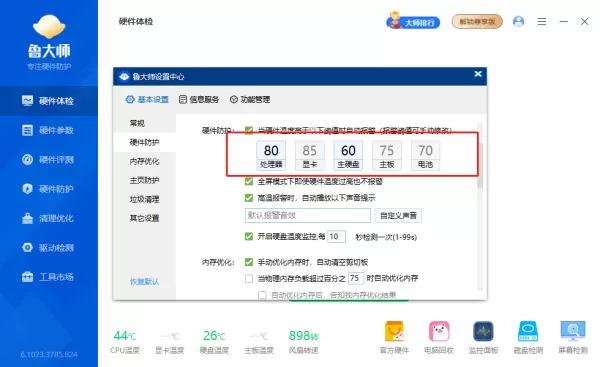Click the memory load percentage field 75
The height and width of the screenshot is (367, 600).
pos(355,278)
